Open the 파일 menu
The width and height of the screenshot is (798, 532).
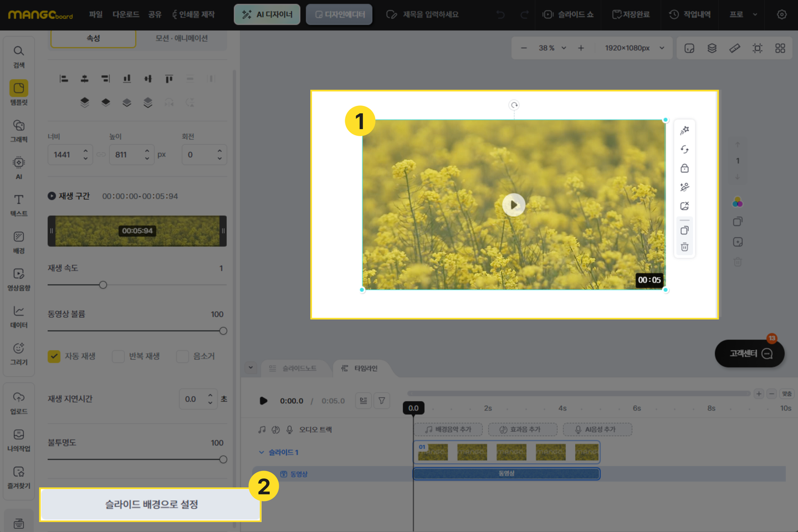(95, 14)
